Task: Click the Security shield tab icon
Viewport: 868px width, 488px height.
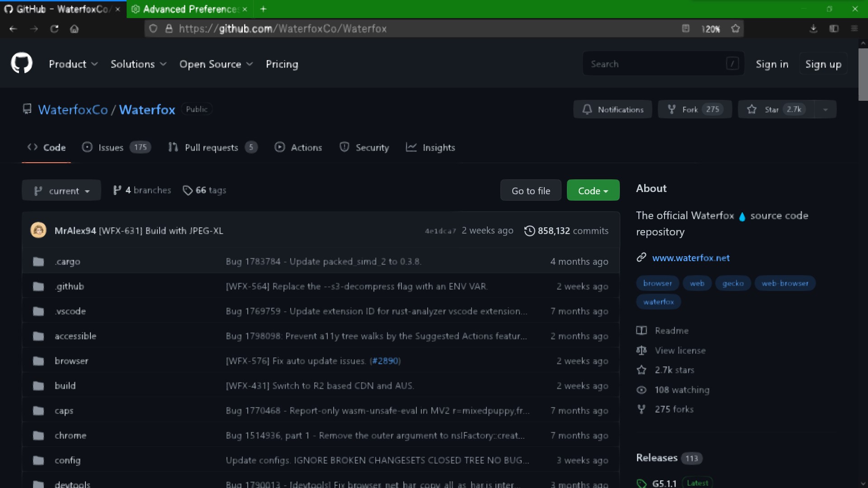Action: point(344,147)
